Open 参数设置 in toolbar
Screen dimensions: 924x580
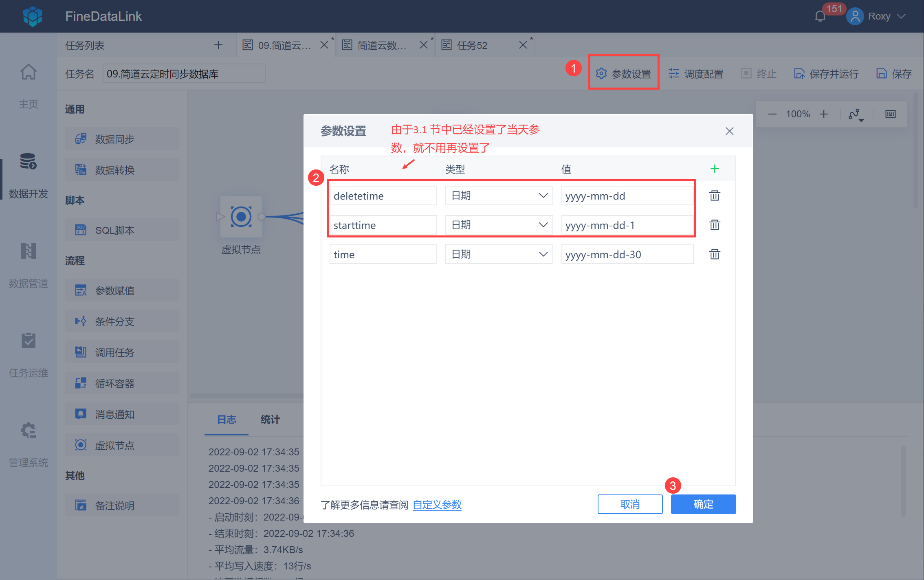coord(624,74)
